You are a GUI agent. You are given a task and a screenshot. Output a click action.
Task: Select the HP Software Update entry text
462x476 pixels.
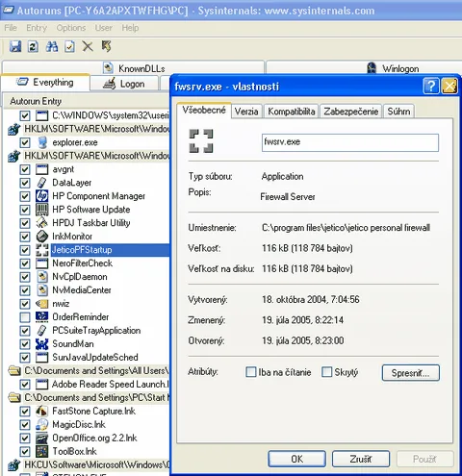coord(91,210)
